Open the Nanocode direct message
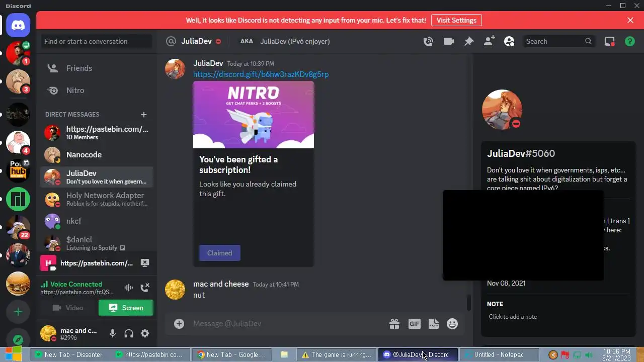This screenshot has height=362, width=644. pyautogui.click(x=97, y=155)
